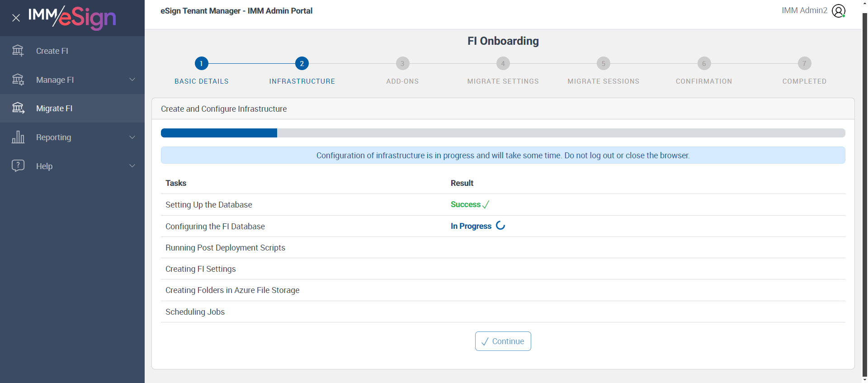The height and width of the screenshot is (383, 868).
Task: Click the Help question mark icon
Action: [x=18, y=165]
